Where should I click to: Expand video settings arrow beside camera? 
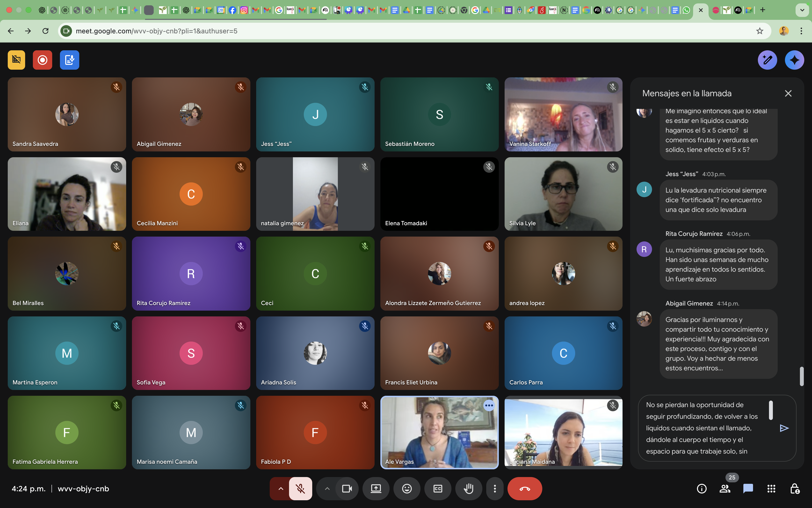pos(327,488)
